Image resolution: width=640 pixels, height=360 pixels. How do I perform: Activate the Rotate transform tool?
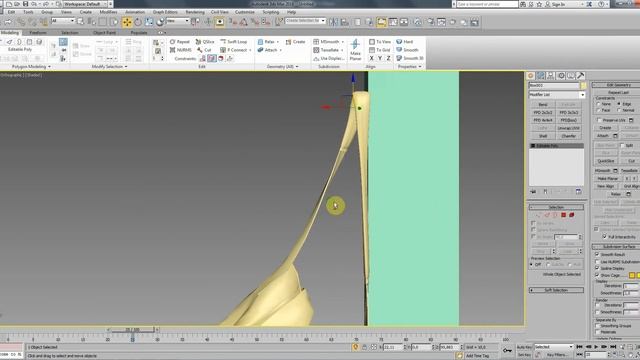click(x=138, y=22)
